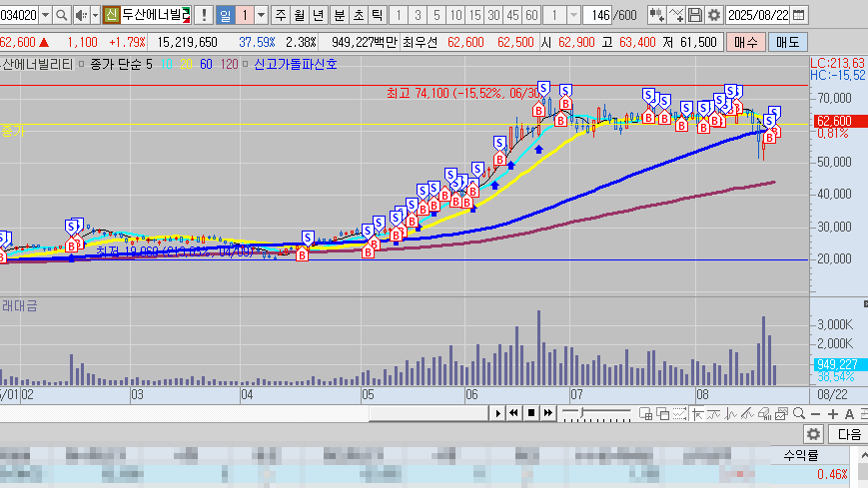Click the chart zoom slider handle
The image size is (868, 488).
click(x=581, y=413)
